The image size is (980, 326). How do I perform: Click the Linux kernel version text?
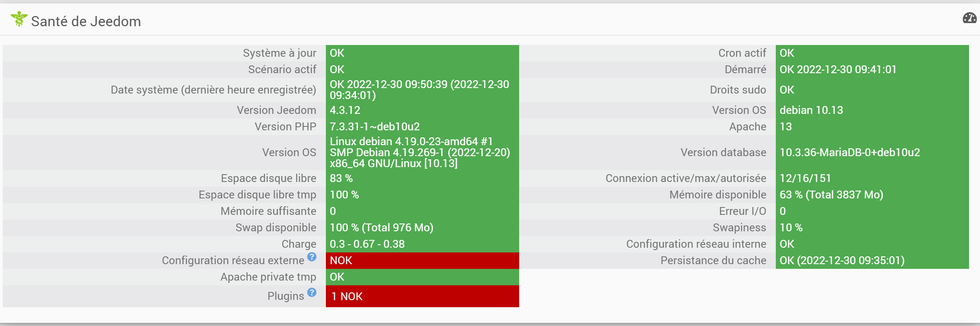(x=419, y=153)
